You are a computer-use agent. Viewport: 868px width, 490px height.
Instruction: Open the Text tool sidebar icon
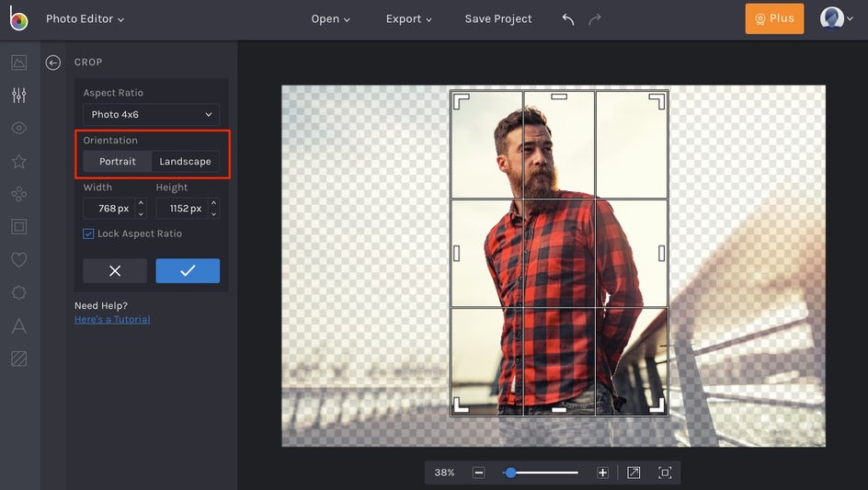(x=19, y=326)
